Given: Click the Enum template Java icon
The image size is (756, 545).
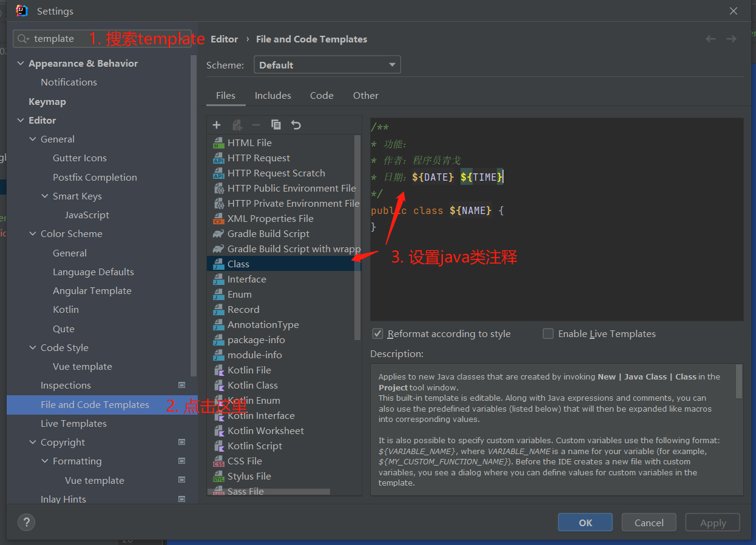Looking at the screenshot, I should tap(218, 295).
